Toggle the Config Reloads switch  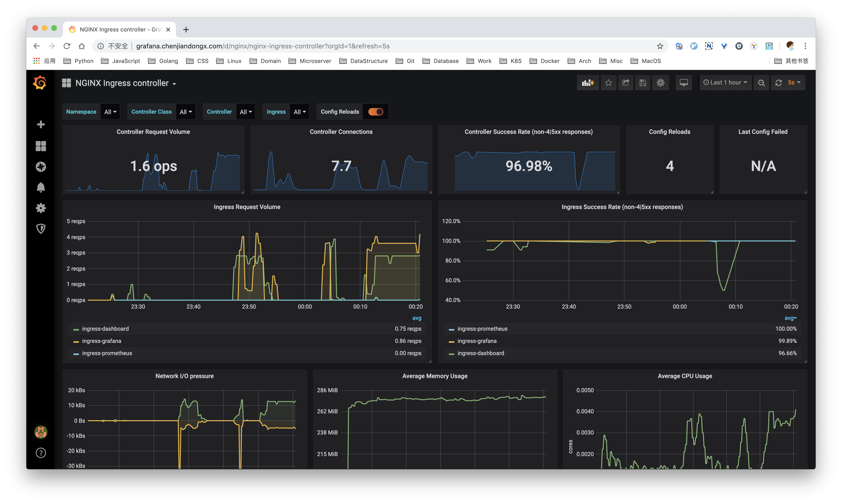(x=376, y=111)
